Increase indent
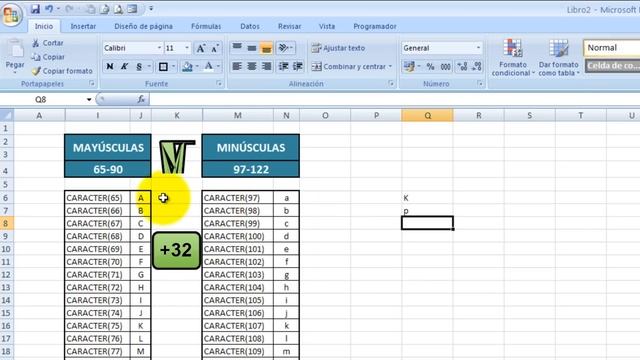The height and width of the screenshot is (360, 640). [298, 66]
